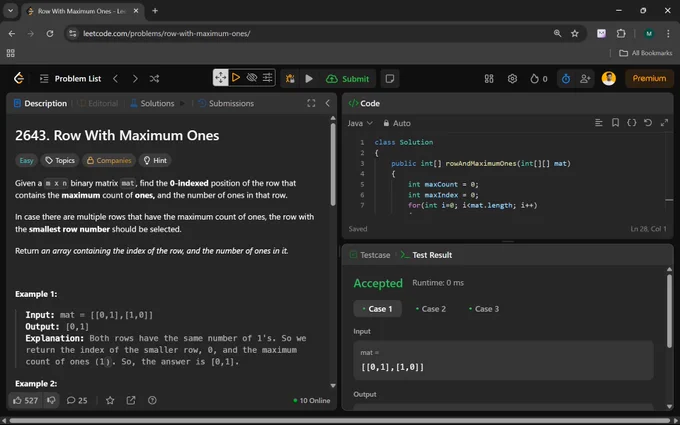Viewport: 680px width, 425px height.
Task: Switch to the Testcase tab
Action: click(x=370, y=255)
